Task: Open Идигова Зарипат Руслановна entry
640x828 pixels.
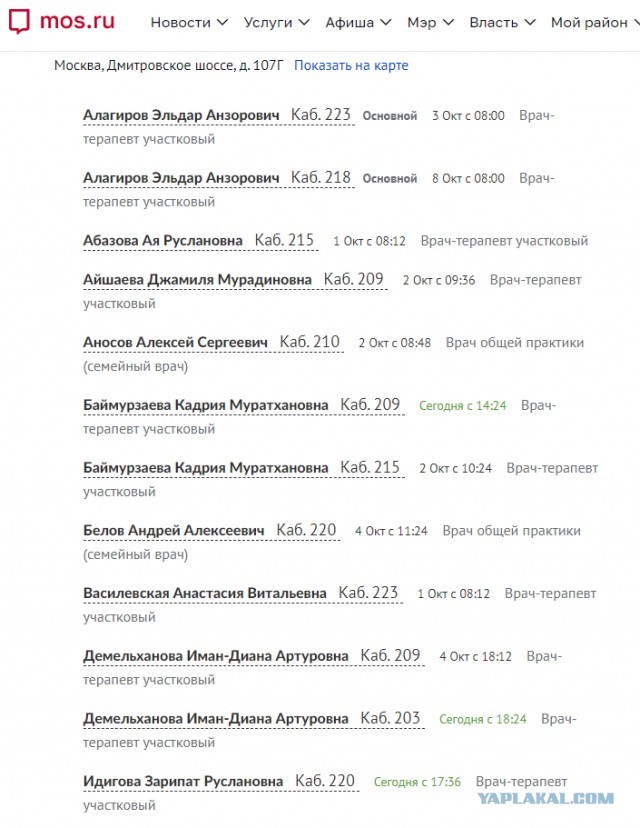Action: point(183,782)
